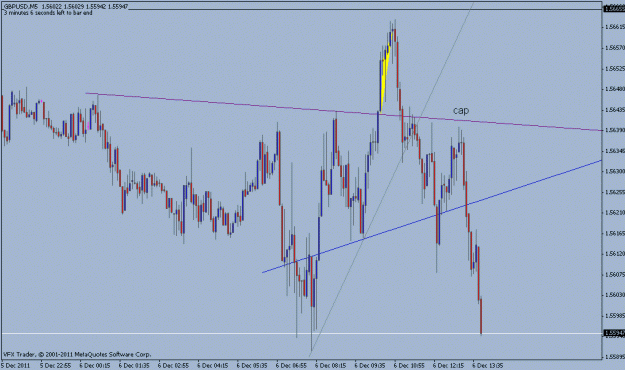625x370 pixels.
Task: Click the MetaQuotes Software Corp. copyright text
Action: [x=77, y=354]
